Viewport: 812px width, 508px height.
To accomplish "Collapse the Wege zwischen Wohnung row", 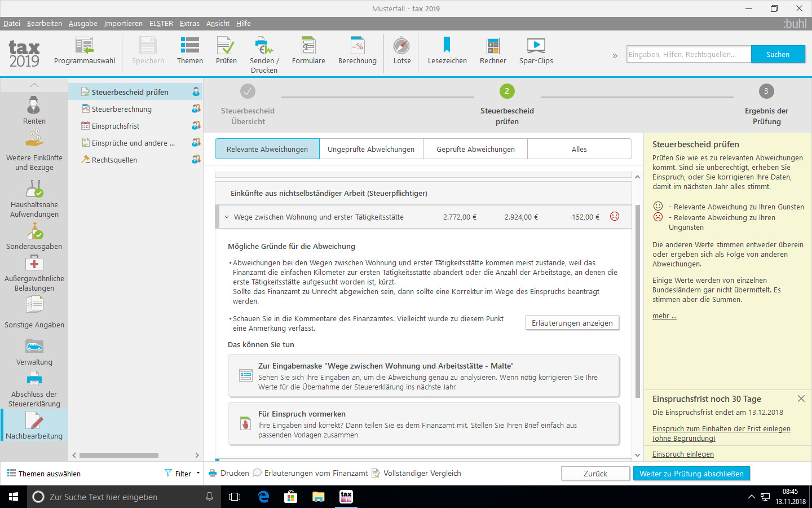I will [x=227, y=217].
